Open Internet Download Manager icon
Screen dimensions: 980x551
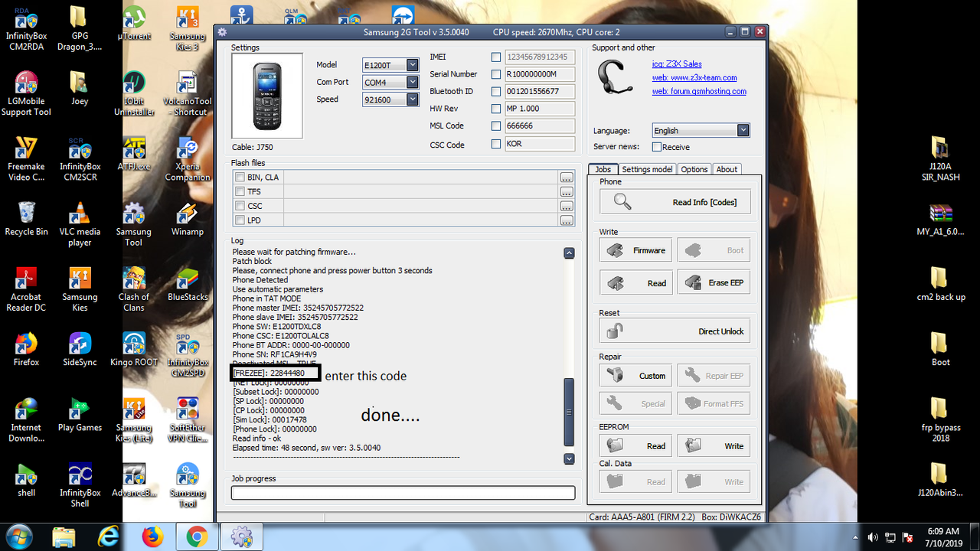26,420
